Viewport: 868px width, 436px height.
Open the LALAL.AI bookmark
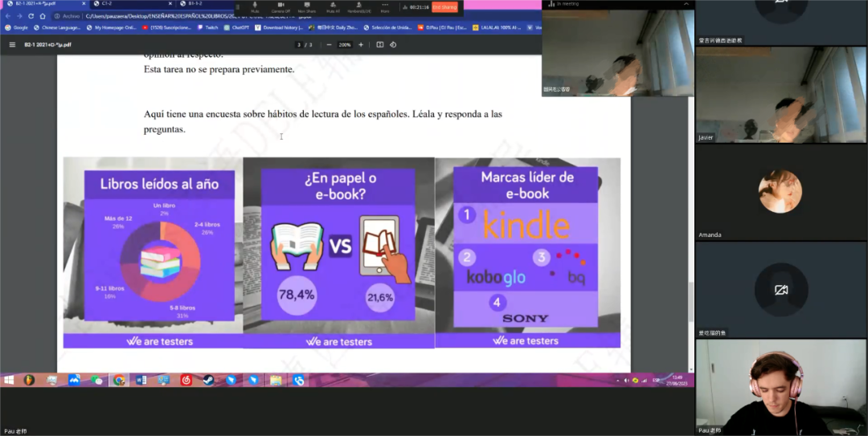[x=497, y=27]
